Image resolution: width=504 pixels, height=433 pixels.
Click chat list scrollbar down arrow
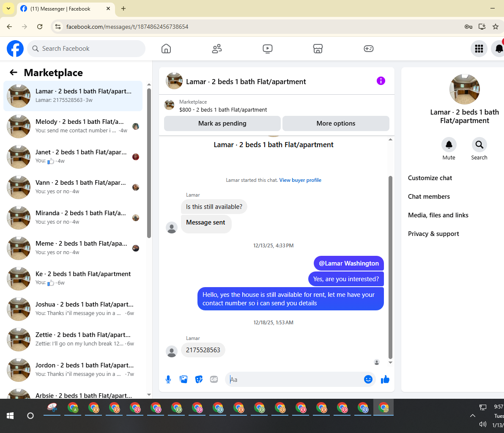coord(149,395)
